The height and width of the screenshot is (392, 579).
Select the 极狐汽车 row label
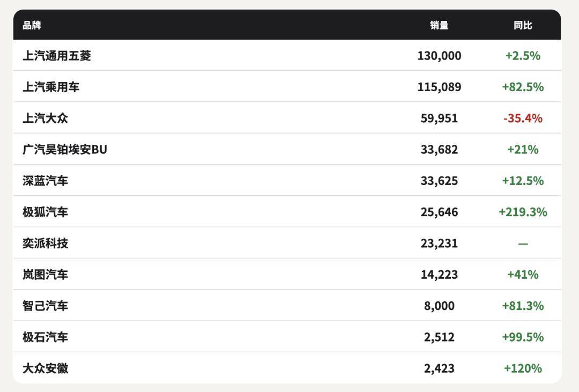[46, 212]
